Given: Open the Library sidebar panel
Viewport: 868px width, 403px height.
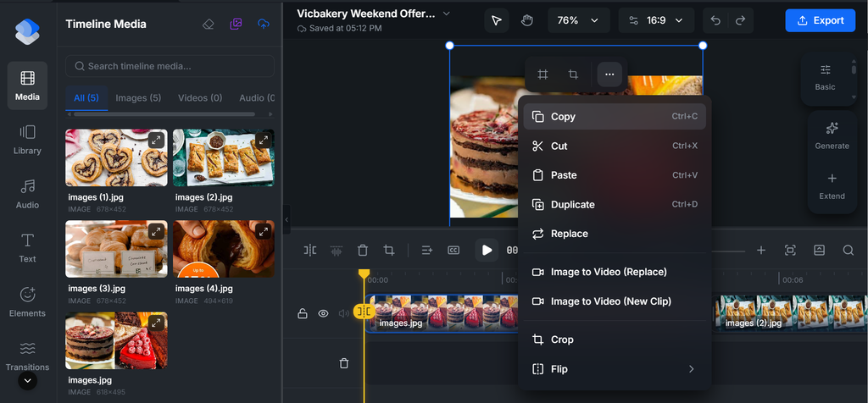Looking at the screenshot, I should pyautogui.click(x=27, y=140).
